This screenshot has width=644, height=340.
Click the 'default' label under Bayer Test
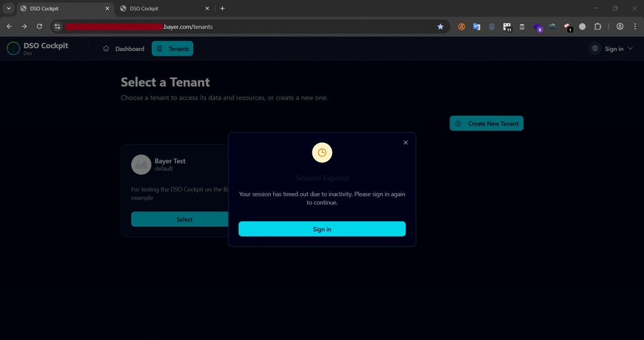(x=164, y=169)
